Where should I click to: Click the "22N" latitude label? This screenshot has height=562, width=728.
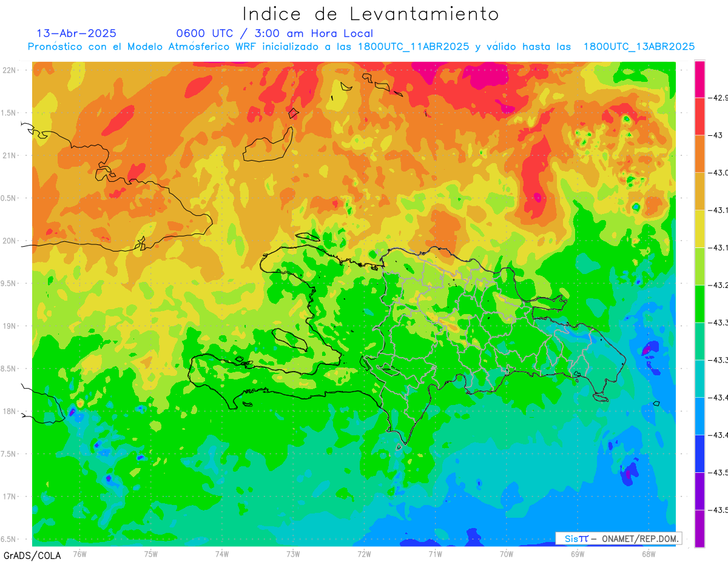pyautogui.click(x=10, y=70)
